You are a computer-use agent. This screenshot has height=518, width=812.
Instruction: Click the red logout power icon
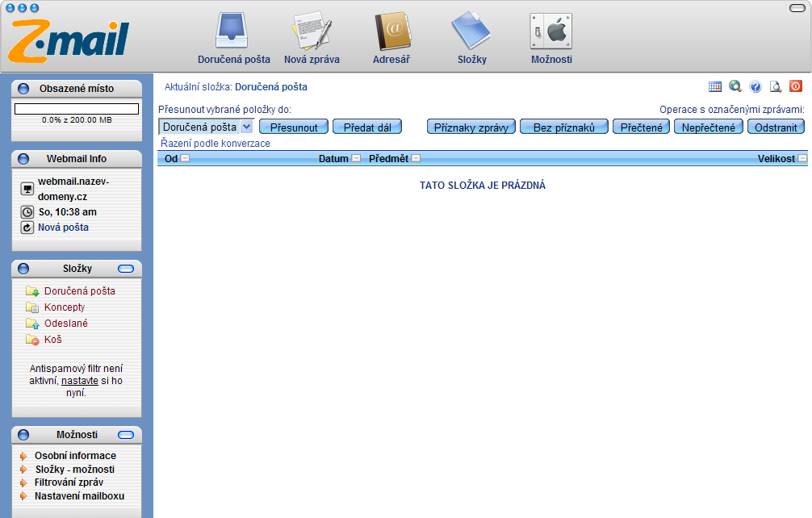tap(796, 86)
